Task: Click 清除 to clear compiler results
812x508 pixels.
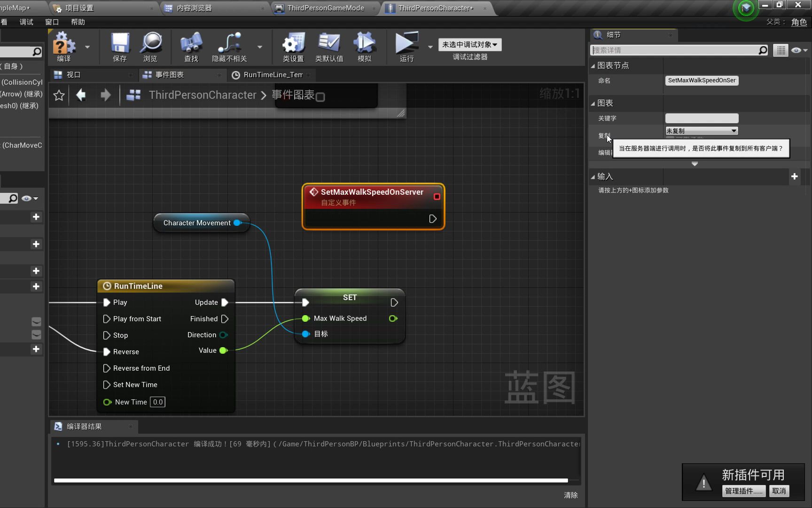Action: pos(571,495)
